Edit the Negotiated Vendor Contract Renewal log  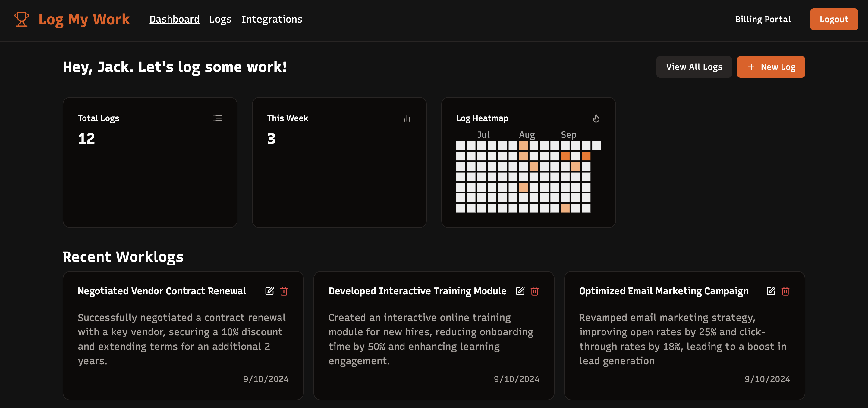pyautogui.click(x=269, y=291)
